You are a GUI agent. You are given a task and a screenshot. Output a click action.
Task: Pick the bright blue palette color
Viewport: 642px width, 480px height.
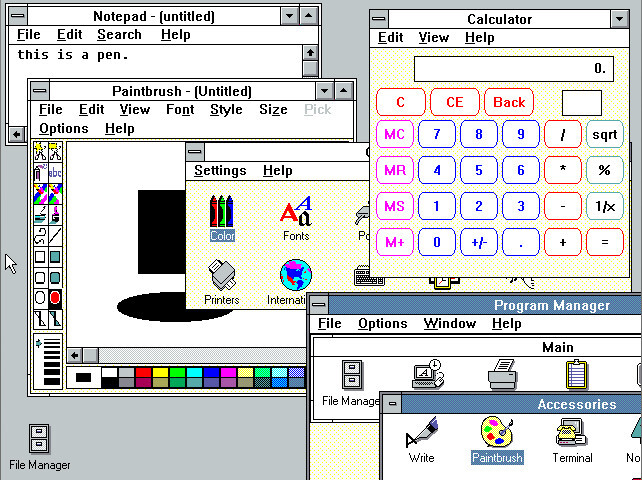coord(211,372)
